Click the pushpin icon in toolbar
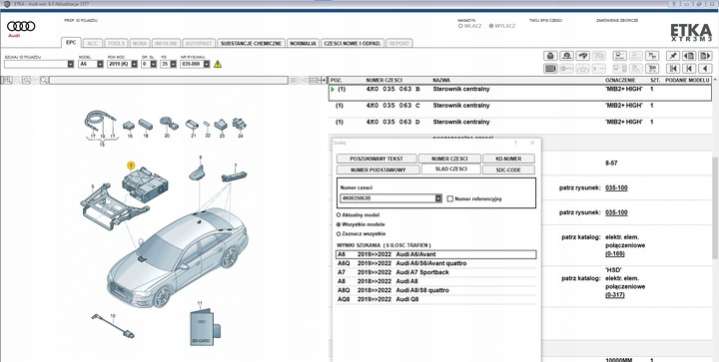Screen dimensions: 719x362 tap(673, 56)
